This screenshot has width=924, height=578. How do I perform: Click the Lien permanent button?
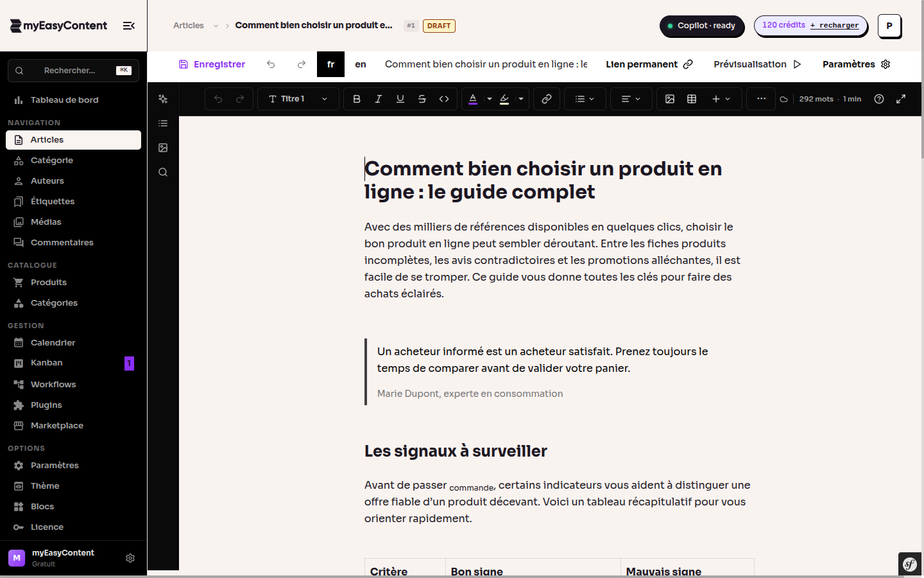tap(649, 64)
